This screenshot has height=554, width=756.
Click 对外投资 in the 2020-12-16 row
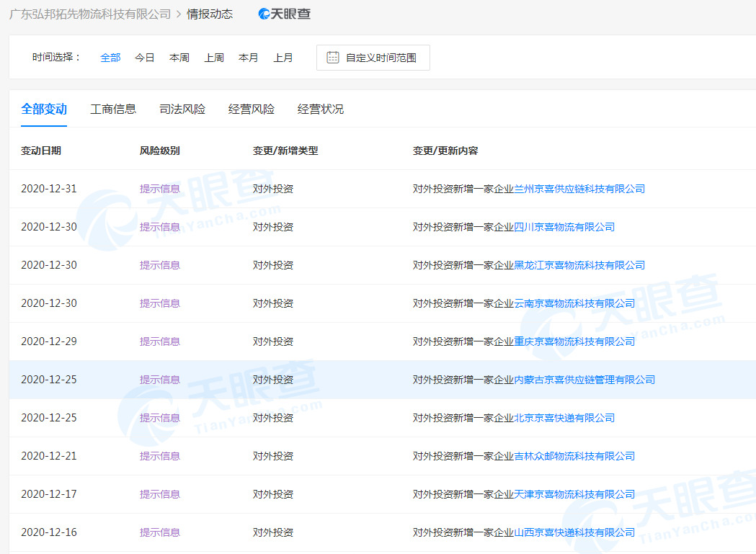[273, 532]
